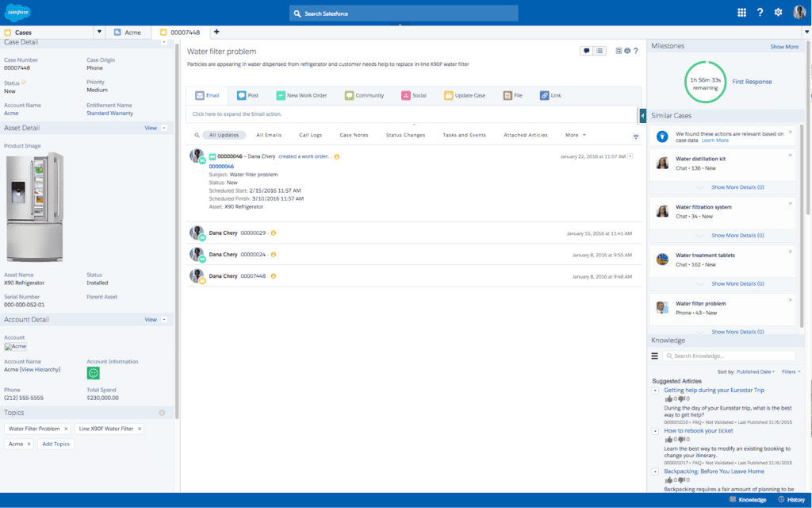Screen dimensions: 812x508
Task: Switch feed to list view toggle
Action: click(x=599, y=51)
